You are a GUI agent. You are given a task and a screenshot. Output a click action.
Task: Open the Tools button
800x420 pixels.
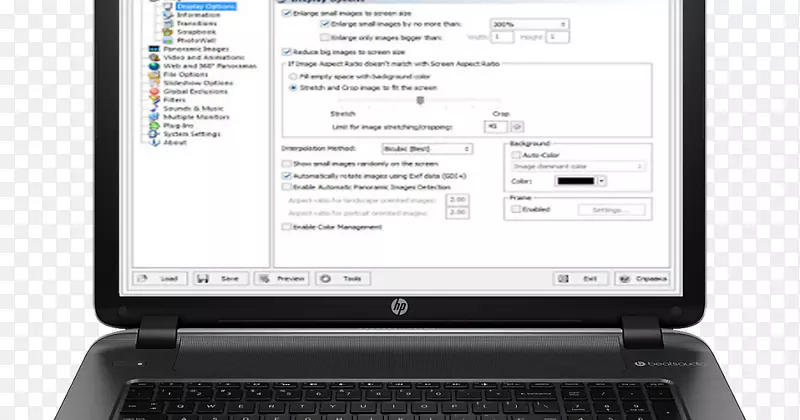(343, 279)
